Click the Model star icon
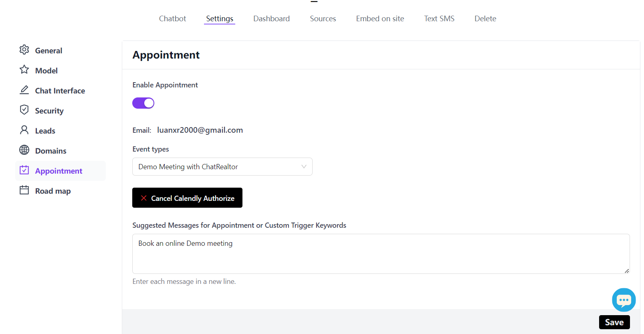The image size is (644, 334). (x=24, y=70)
